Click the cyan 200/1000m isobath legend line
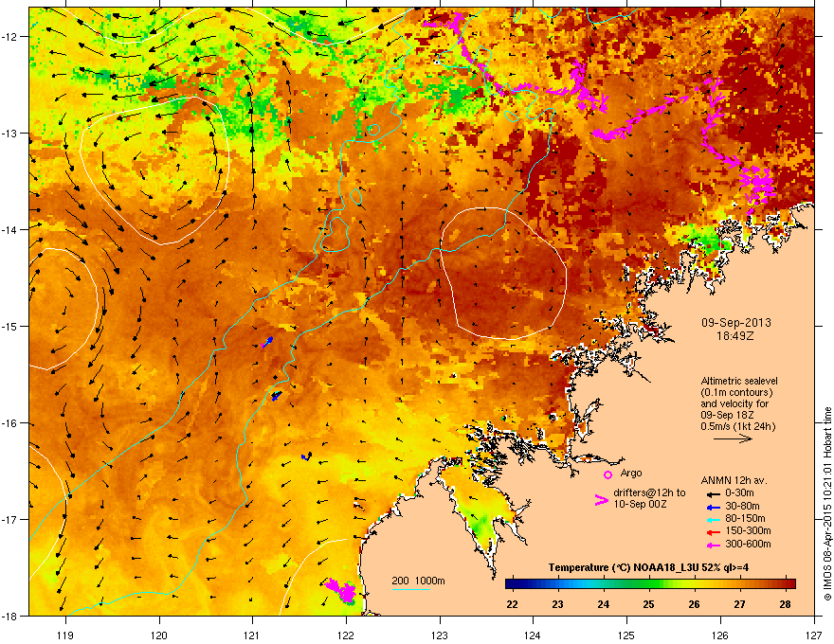834x644 pixels. click(x=411, y=589)
